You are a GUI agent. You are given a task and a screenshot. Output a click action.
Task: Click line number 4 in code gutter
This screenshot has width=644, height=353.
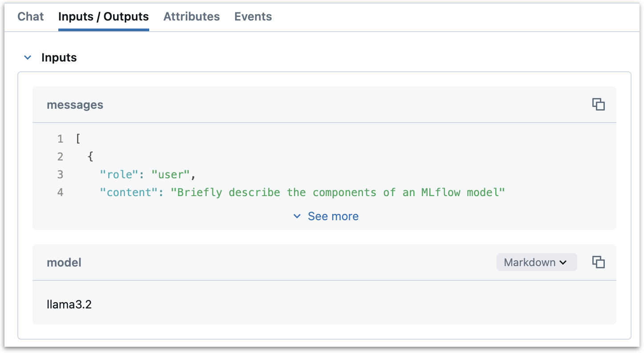pos(60,192)
